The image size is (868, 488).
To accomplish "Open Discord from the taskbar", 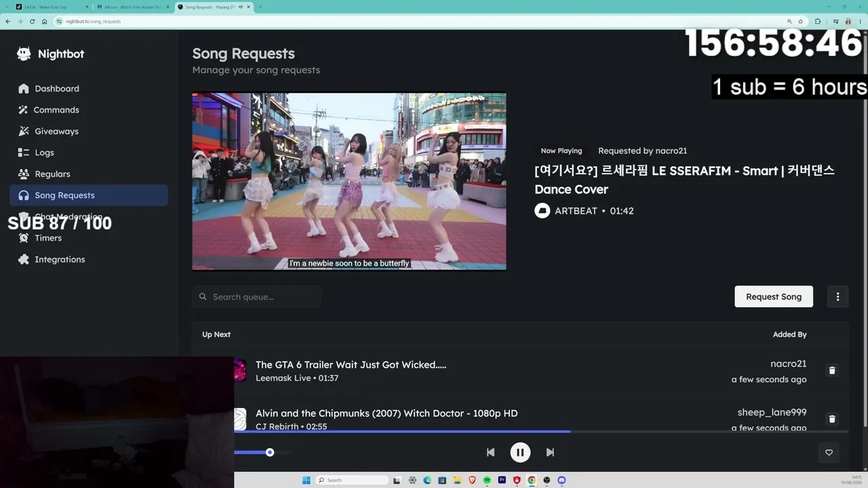I will coord(561,480).
